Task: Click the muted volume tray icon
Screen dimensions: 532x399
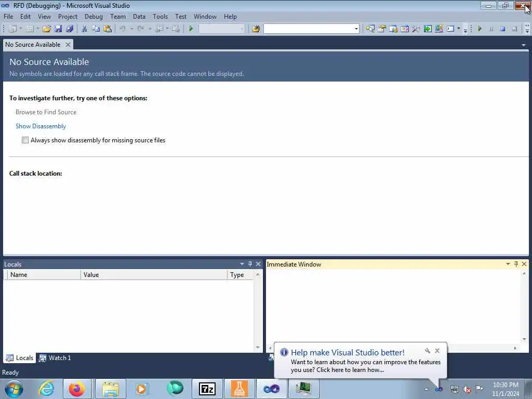Action: pos(467,390)
